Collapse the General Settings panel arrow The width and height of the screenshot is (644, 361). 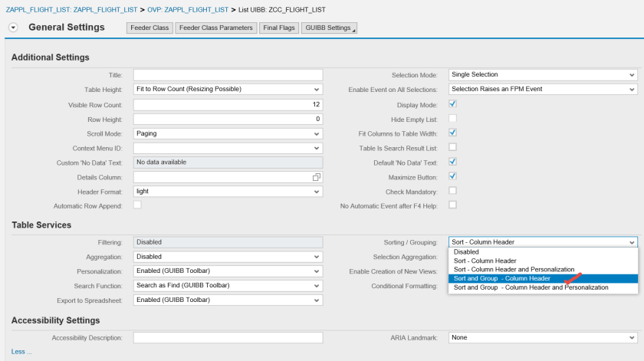[x=14, y=28]
